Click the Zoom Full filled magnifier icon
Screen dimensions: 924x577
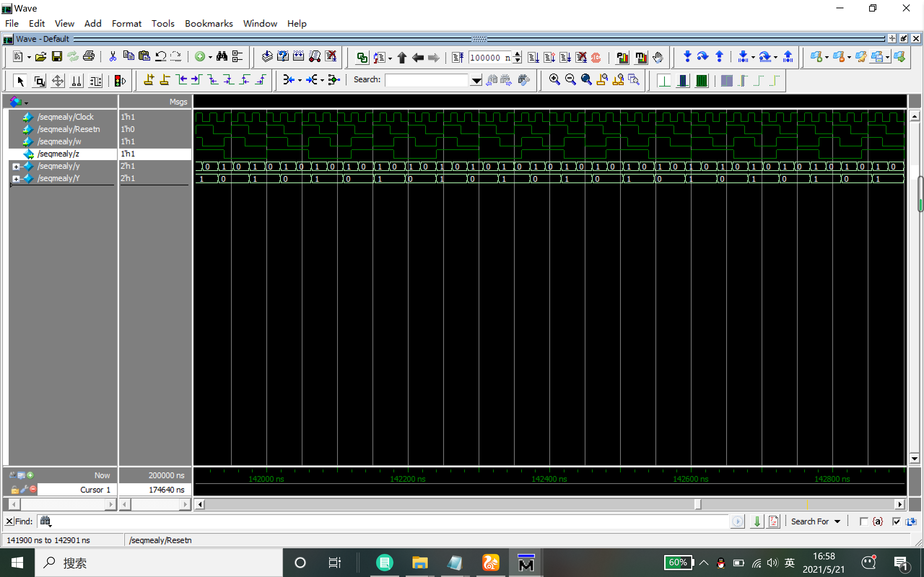pos(586,80)
